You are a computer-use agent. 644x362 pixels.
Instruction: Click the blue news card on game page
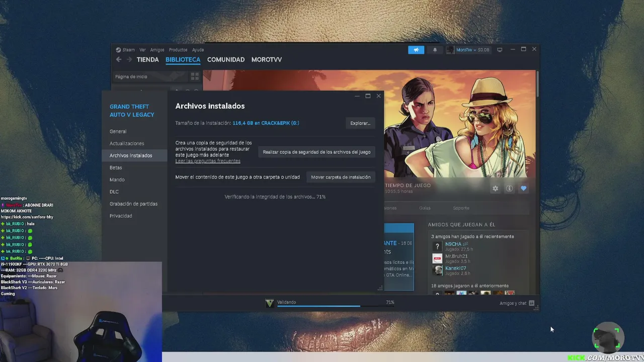[x=399, y=256]
